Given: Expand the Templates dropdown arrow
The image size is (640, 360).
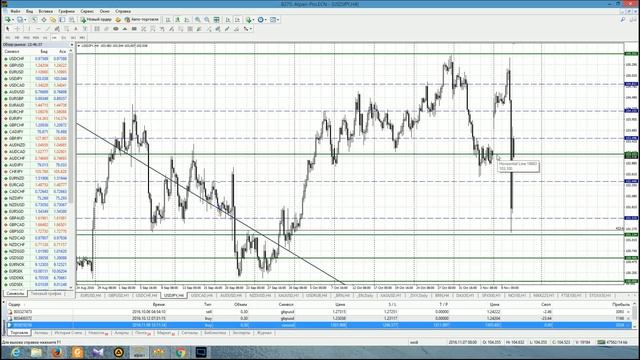Looking at the screenshot, I should 278,20.
